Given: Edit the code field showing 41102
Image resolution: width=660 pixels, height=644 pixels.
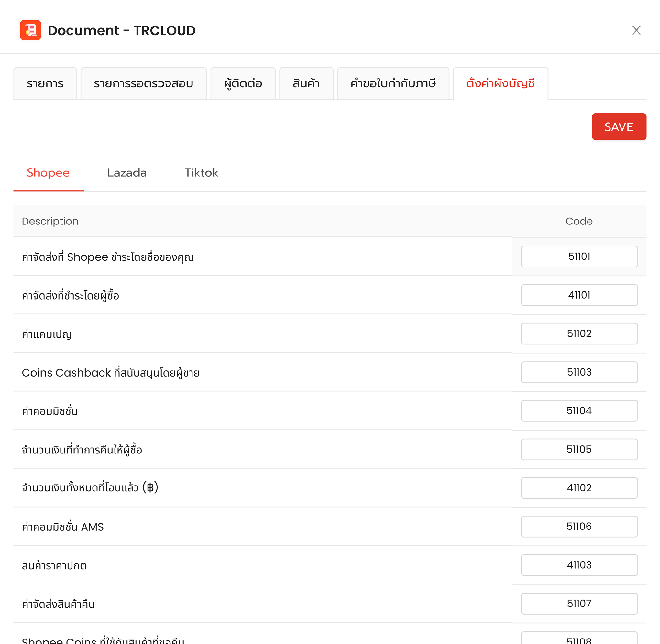Looking at the screenshot, I should (579, 488).
